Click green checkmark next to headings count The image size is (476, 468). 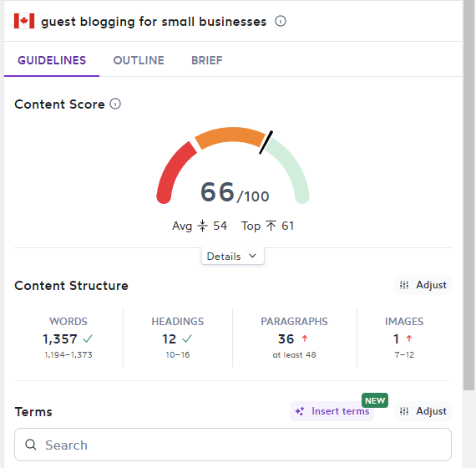coord(187,338)
